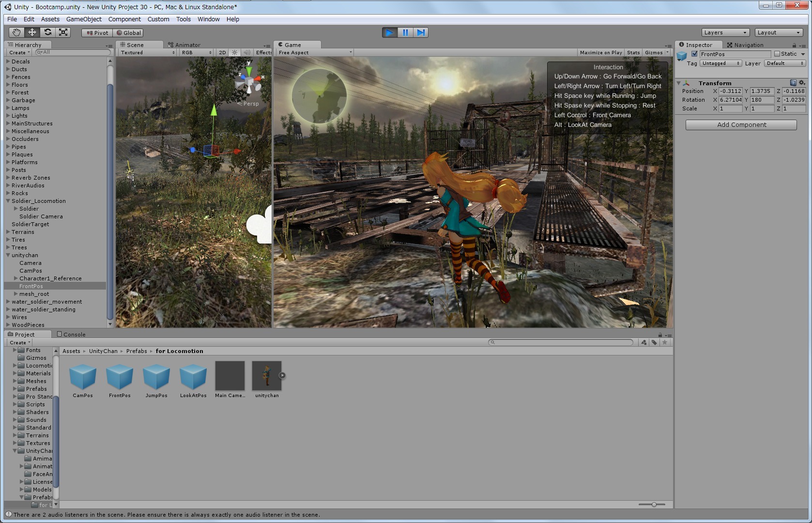Click the Step forward button
Viewport: 812px width, 523px height.
tap(421, 32)
